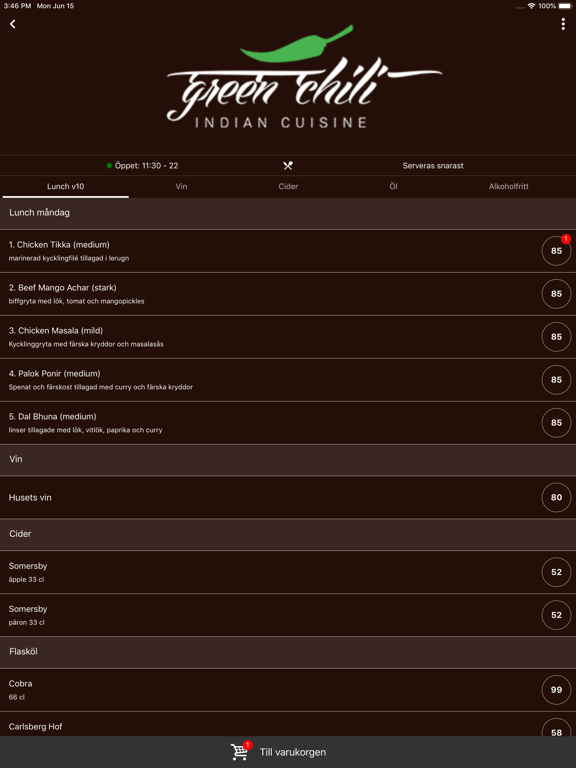Tap the 'Cider' section header

288,534
